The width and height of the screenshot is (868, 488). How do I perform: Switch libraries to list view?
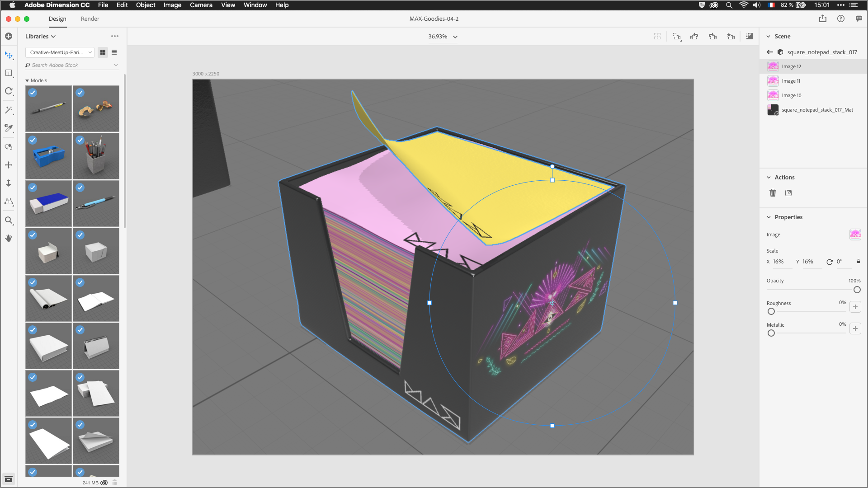pos(114,52)
